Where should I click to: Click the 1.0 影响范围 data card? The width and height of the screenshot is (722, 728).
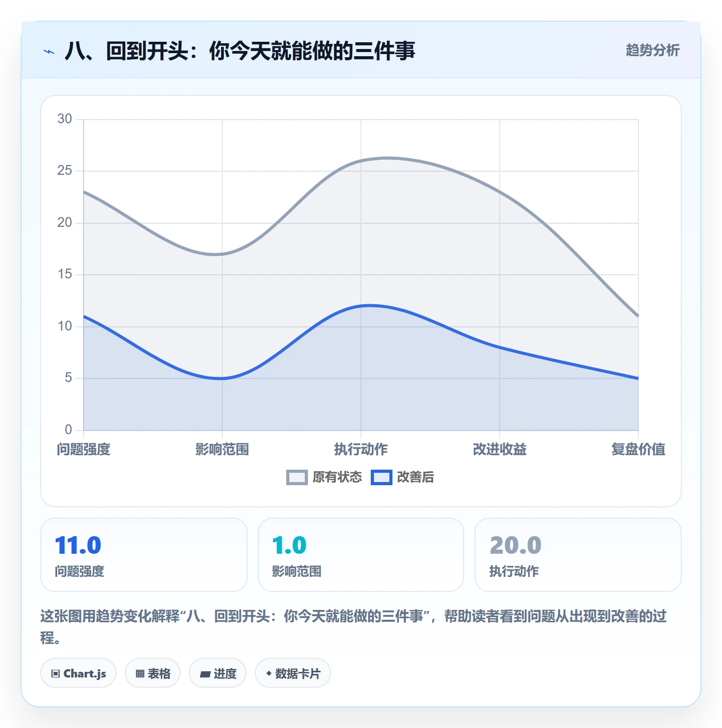[x=361, y=555]
